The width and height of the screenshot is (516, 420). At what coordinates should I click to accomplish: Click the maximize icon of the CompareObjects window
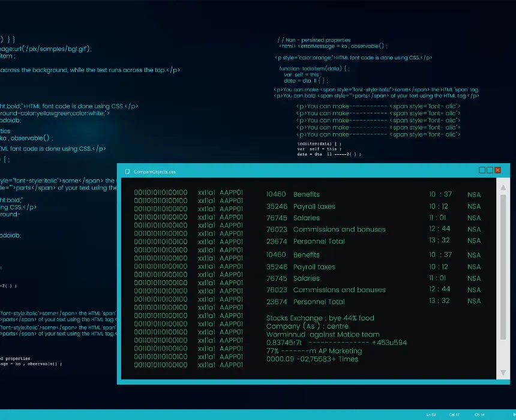(489, 170)
